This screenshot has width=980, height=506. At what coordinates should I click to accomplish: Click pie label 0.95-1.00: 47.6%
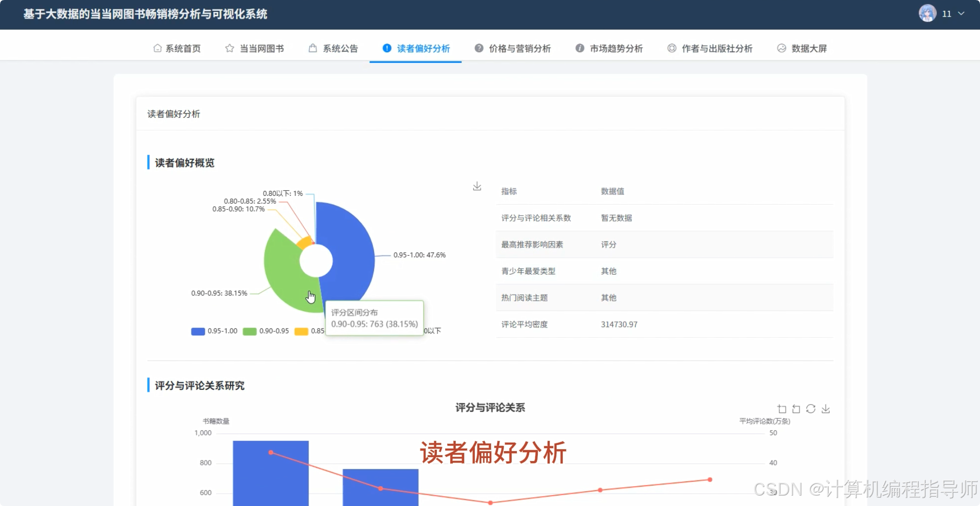pyautogui.click(x=420, y=255)
